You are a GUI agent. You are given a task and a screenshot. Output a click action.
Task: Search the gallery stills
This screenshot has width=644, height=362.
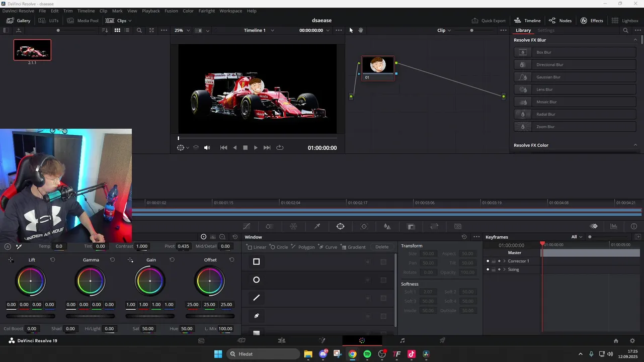(139, 30)
